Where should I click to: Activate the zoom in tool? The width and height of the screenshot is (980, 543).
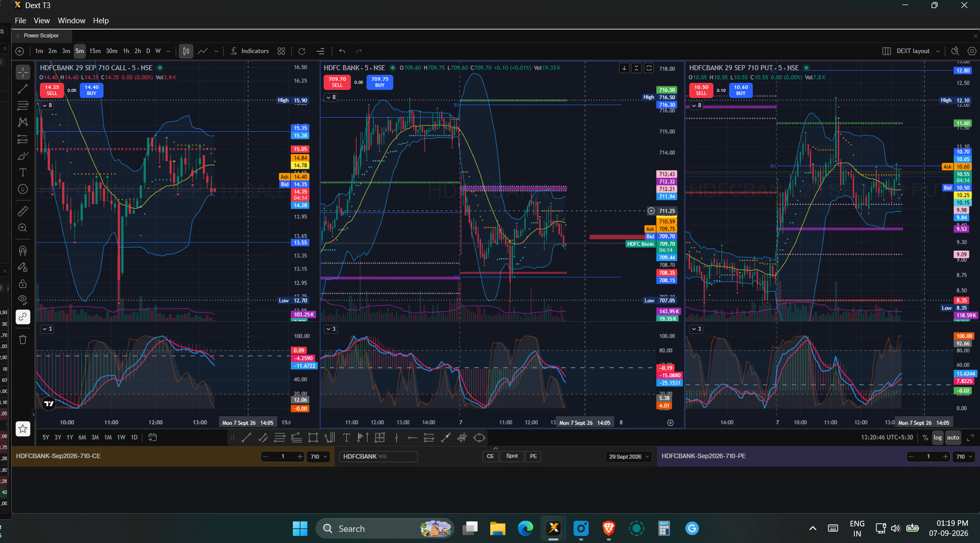pos(23,228)
